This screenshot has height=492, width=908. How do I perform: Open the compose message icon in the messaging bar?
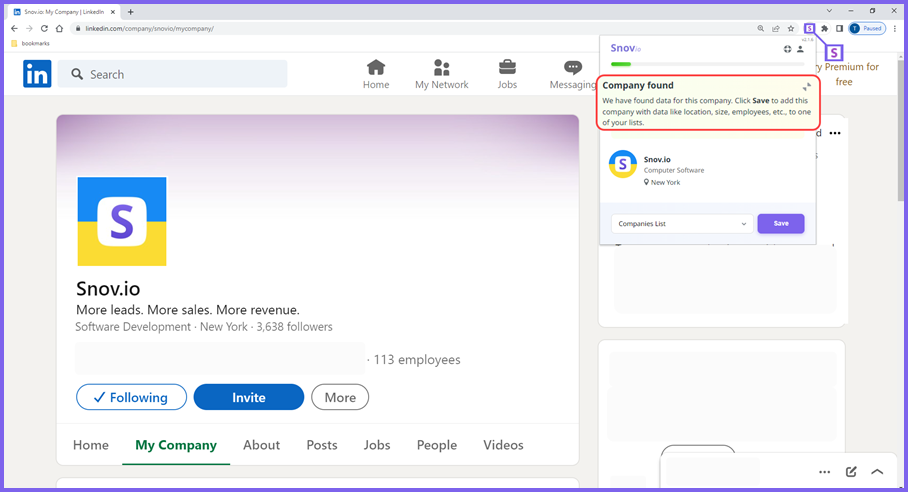tap(851, 472)
